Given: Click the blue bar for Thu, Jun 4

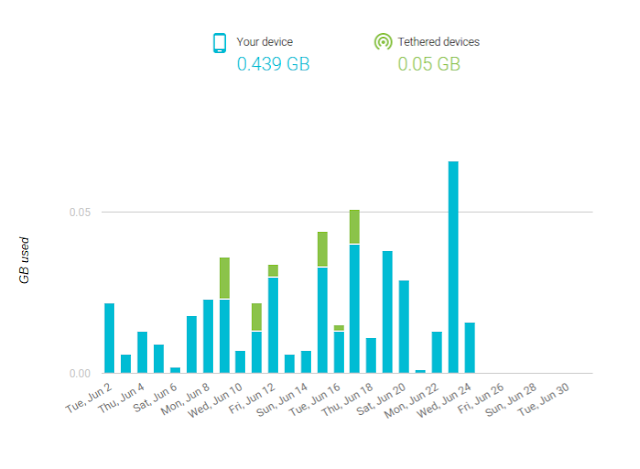Looking at the screenshot, I should click(142, 352).
